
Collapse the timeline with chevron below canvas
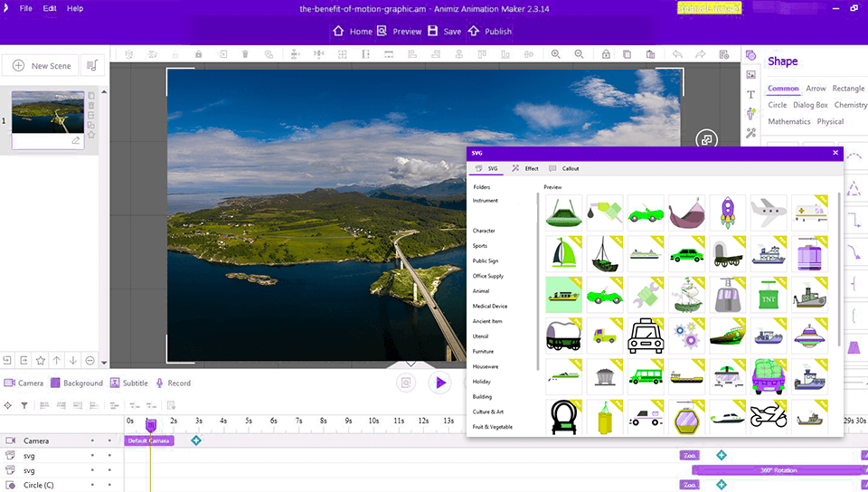(410, 364)
